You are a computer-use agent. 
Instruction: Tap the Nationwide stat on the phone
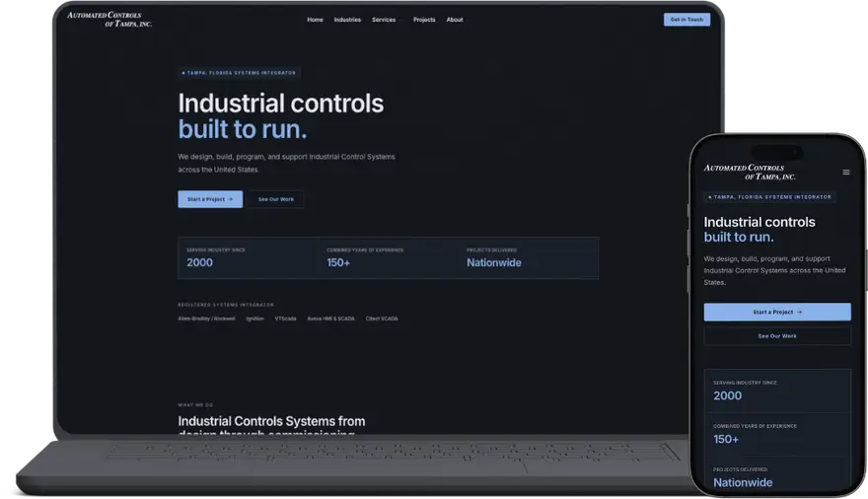click(x=743, y=482)
